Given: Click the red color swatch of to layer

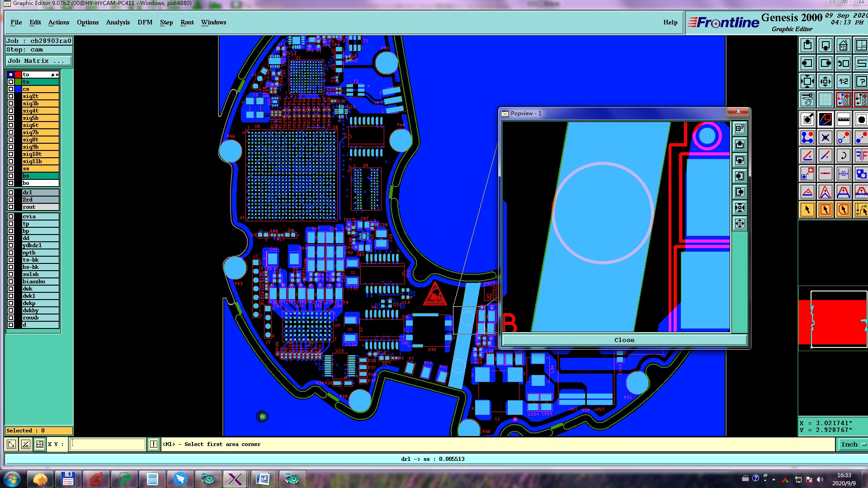Looking at the screenshot, I should (18, 75).
